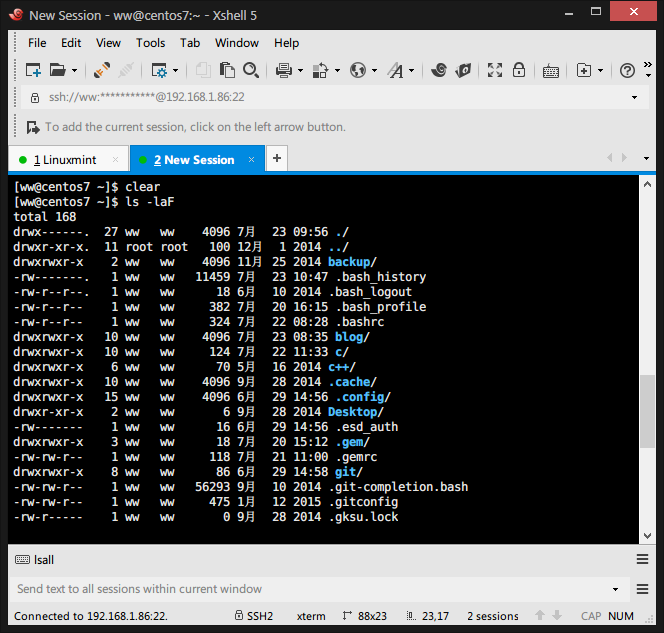Screen dimensions: 664x633
Task: Open the Tab menu
Action: click(190, 43)
